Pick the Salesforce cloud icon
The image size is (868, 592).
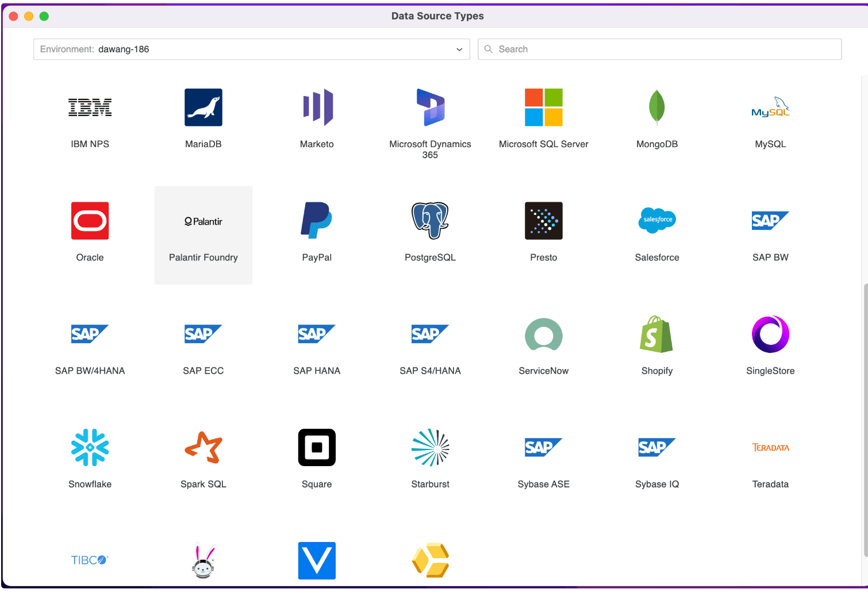click(657, 221)
